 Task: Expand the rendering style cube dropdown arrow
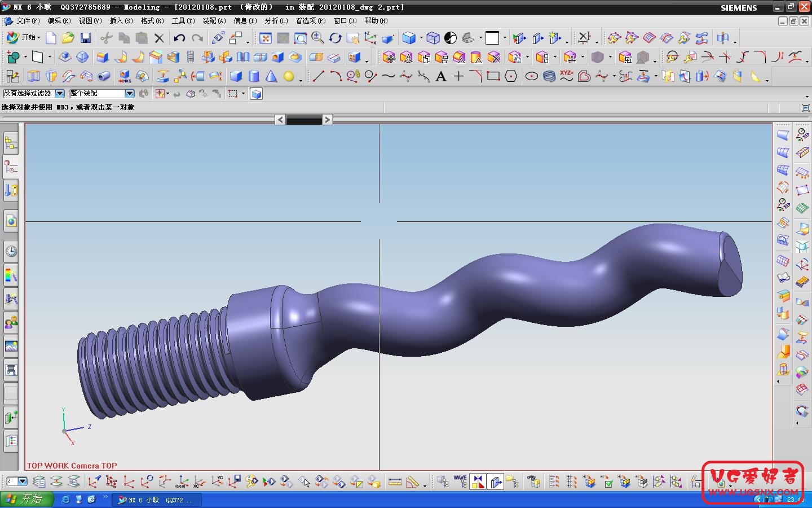tap(421, 38)
